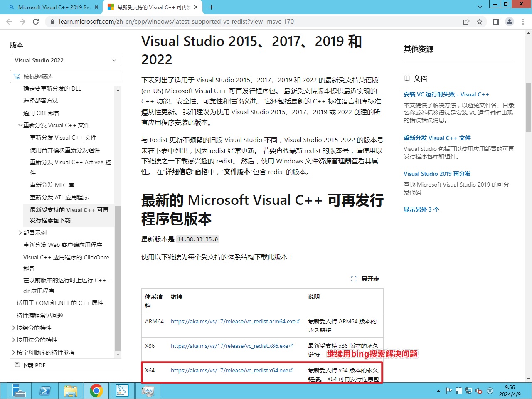Go back to the previous page

9,22
